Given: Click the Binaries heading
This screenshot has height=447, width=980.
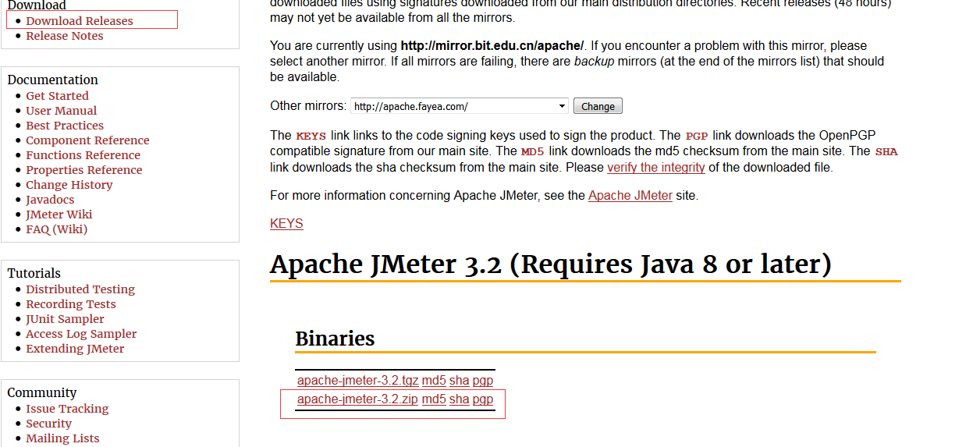Looking at the screenshot, I should [335, 339].
